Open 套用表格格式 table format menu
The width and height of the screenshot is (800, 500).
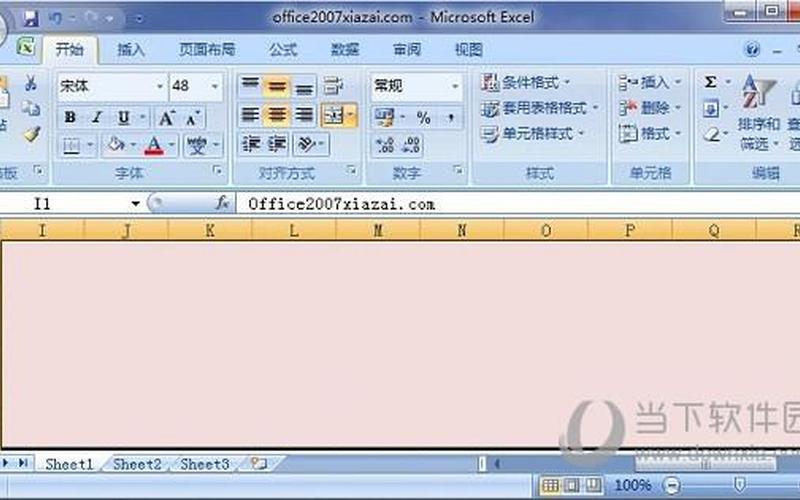coord(539,108)
